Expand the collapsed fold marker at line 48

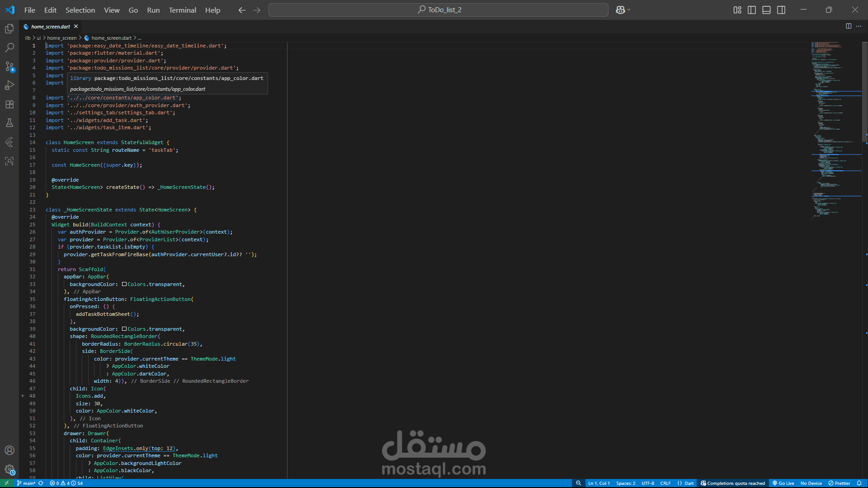point(23,396)
